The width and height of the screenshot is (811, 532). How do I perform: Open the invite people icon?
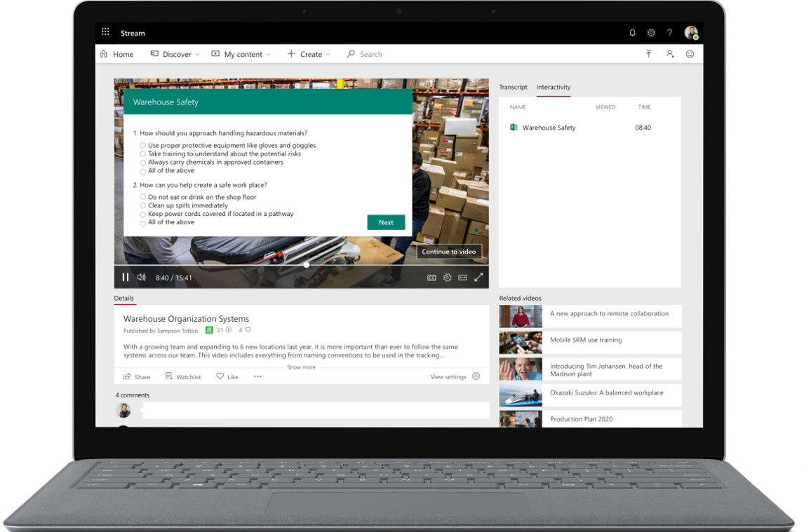click(x=669, y=53)
